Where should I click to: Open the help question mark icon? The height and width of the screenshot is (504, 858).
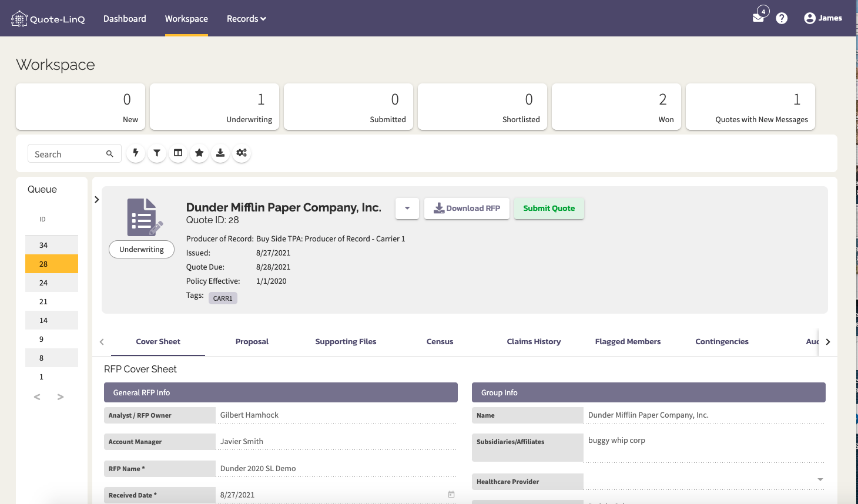click(x=782, y=18)
